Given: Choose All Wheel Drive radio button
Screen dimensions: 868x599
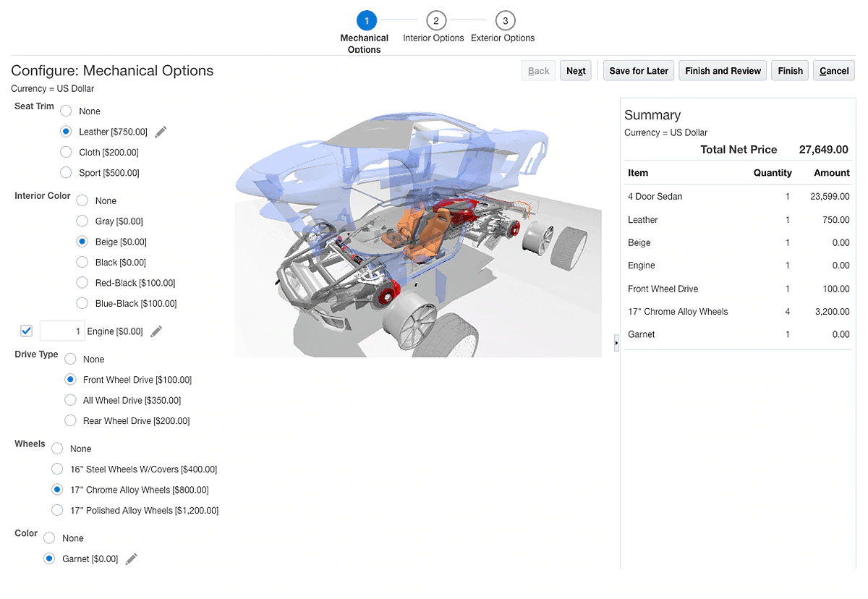Looking at the screenshot, I should (x=70, y=400).
